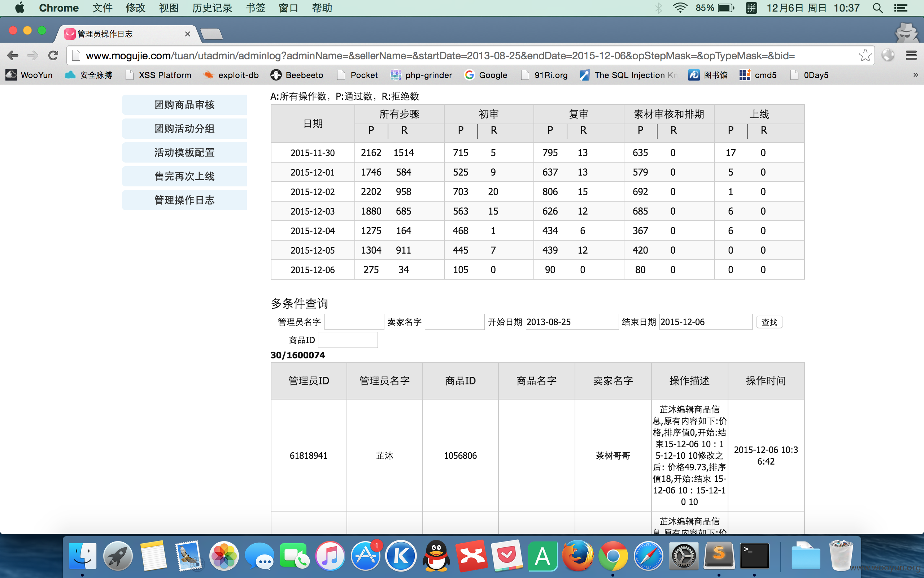This screenshot has height=578, width=924.
Task: Open the exploit-db bookmark
Action: tap(231, 75)
